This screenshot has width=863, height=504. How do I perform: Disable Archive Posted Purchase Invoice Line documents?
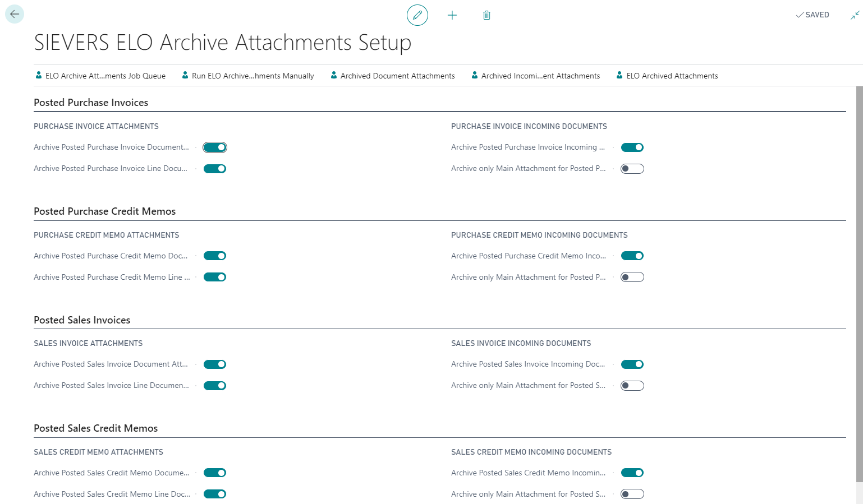click(x=215, y=169)
